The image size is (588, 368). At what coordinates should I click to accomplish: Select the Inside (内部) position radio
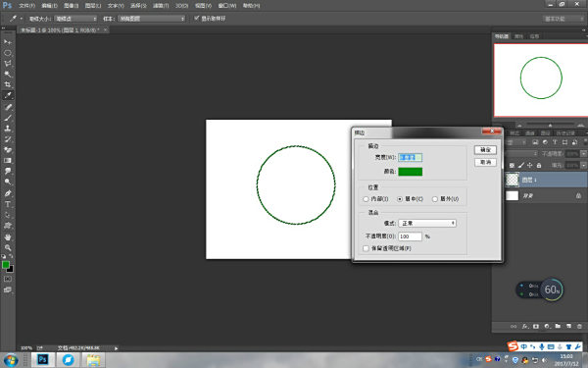pos(366,199)
